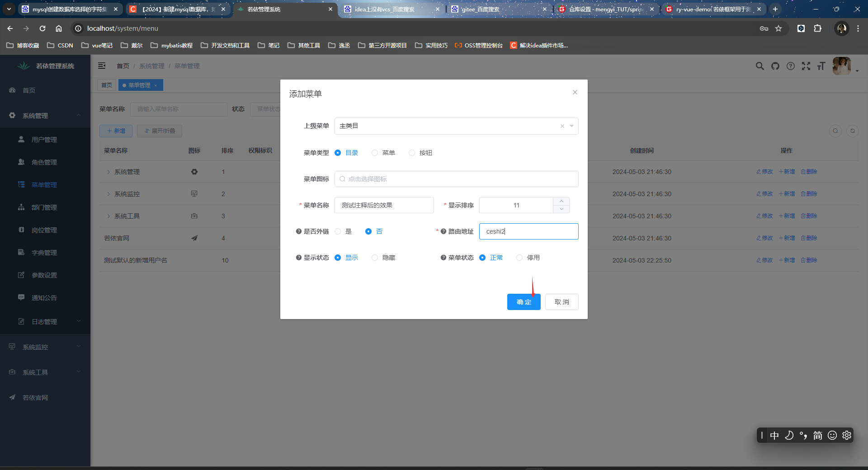The height and width of the screenshot is (470, 868).
Task: Click 修改 link in 若依官网 row
Action: point(765,238)
